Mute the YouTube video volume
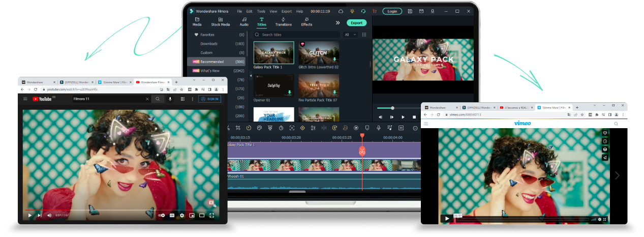Screen dimensions: 644x237 [x=49, y=216]
